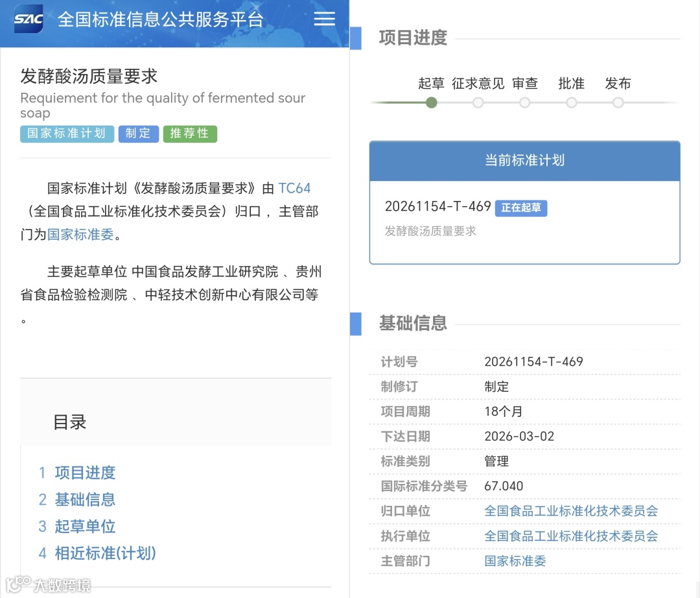700x598 pixels.
Task: Select the 发布 stage indicator
Action: point(618,102)
